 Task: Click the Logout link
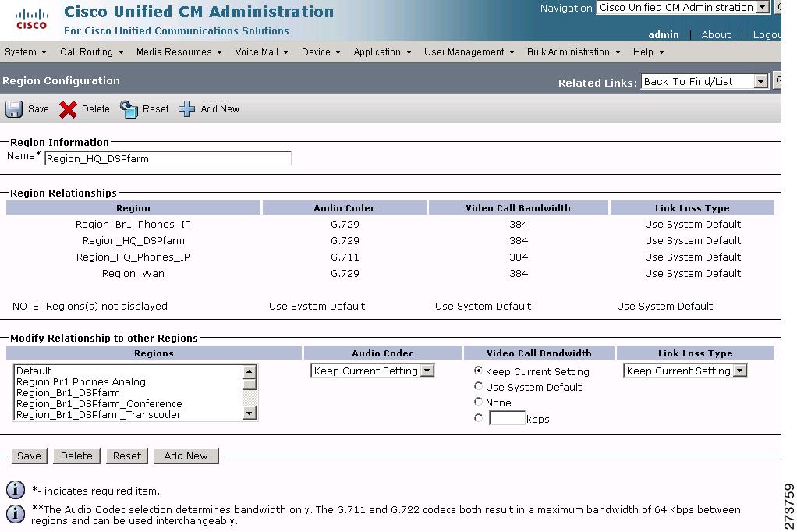pos(767,34)
